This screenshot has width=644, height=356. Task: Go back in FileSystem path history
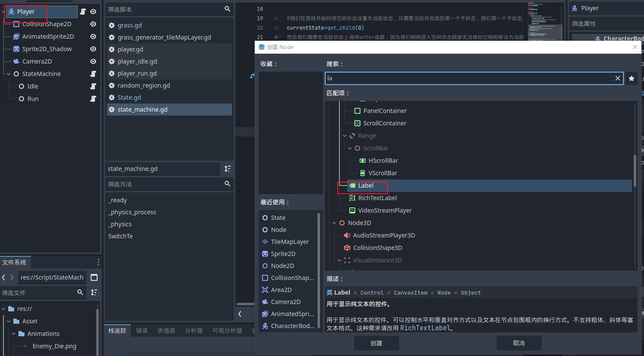point(4,277)
